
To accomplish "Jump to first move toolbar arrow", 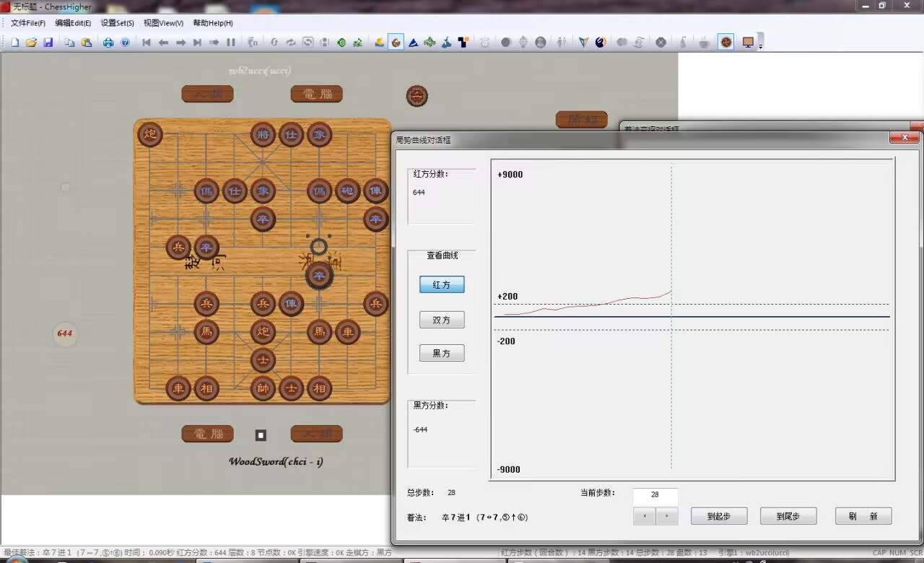I will pos(147,43).
